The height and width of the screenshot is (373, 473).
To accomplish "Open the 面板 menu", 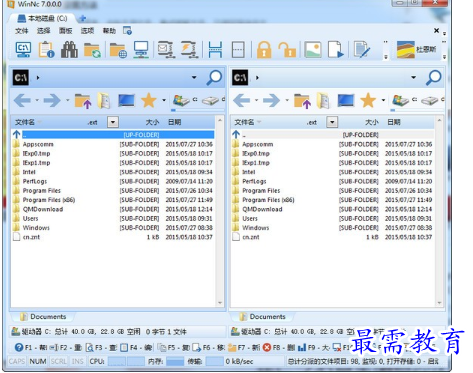I will tap(65, 31).
